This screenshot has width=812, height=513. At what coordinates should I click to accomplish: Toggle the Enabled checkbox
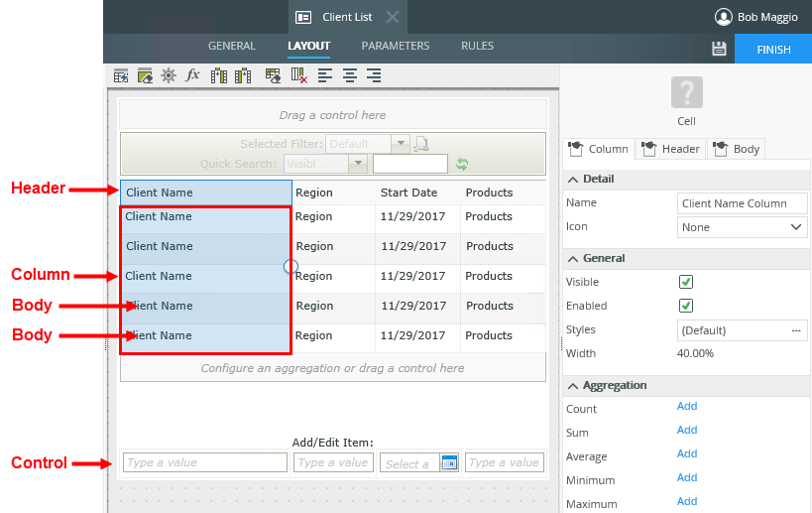pos(686,306)
